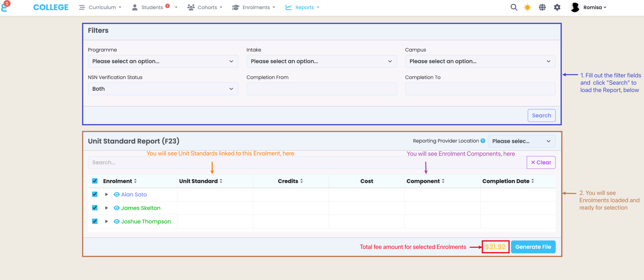Click the Completion From date field

[321, 89]
